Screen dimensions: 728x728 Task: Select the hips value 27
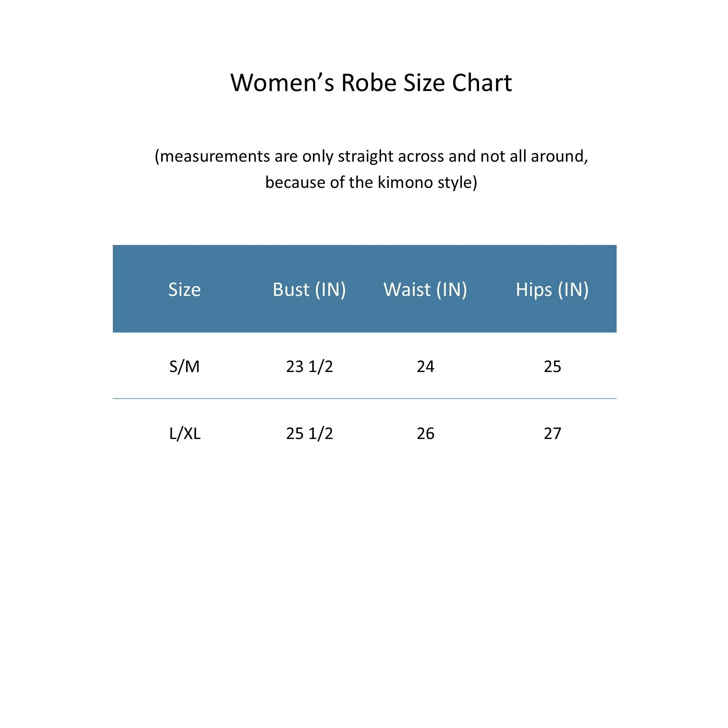pos(553,434)
